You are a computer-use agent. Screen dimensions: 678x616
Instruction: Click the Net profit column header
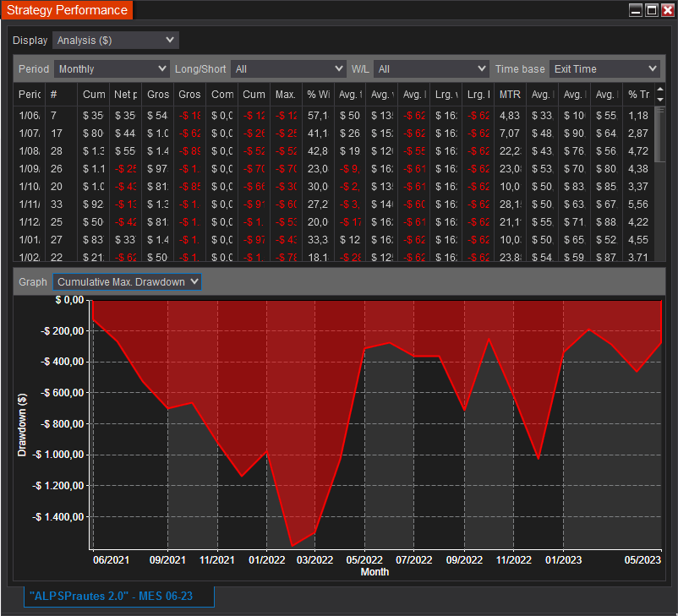click(x=125, y=95)
